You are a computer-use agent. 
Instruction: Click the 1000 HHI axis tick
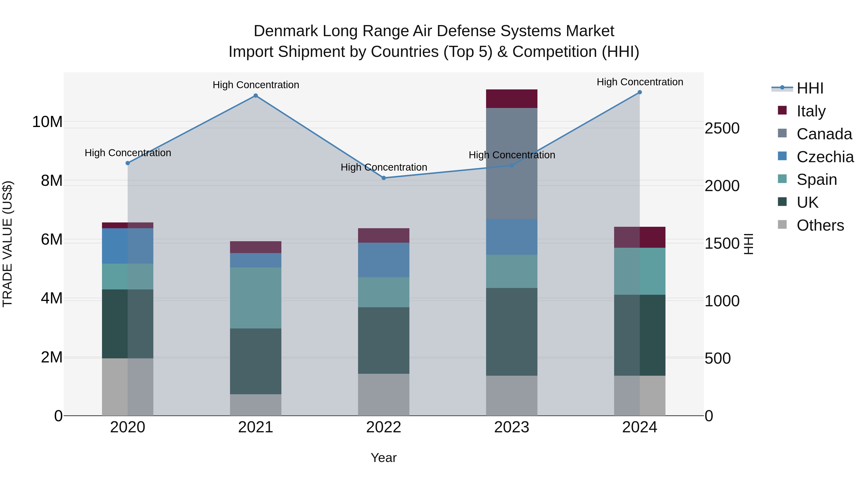point(722,301)
